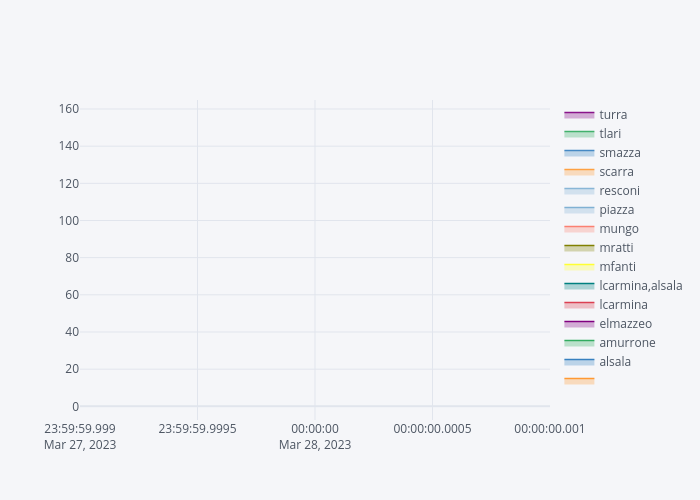
Task: Hide the resconi series
Action: (x=619, y=191)
